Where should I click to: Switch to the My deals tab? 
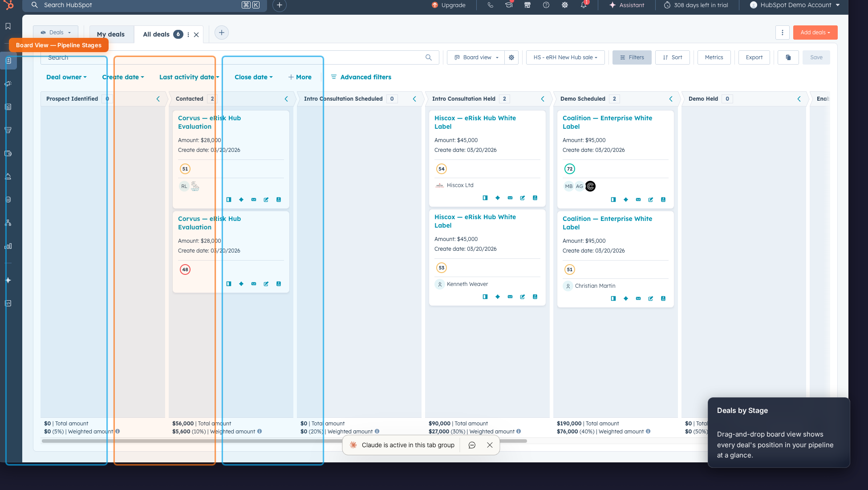tap(111, 34)
